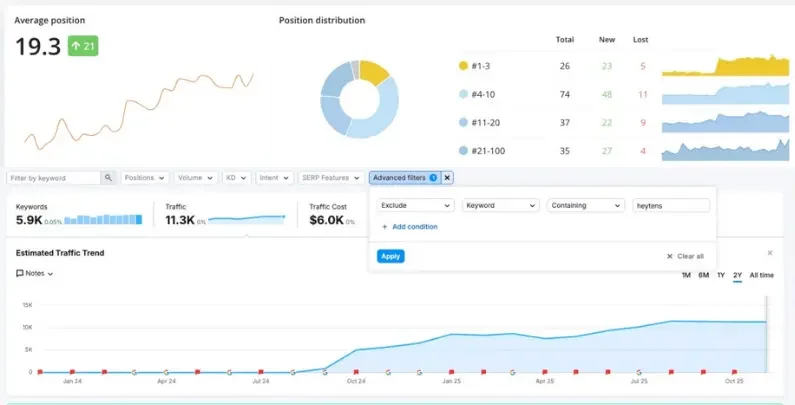Click the Google update marker near Apr 24
Screen dimensions: 795x405
(166, 372)
